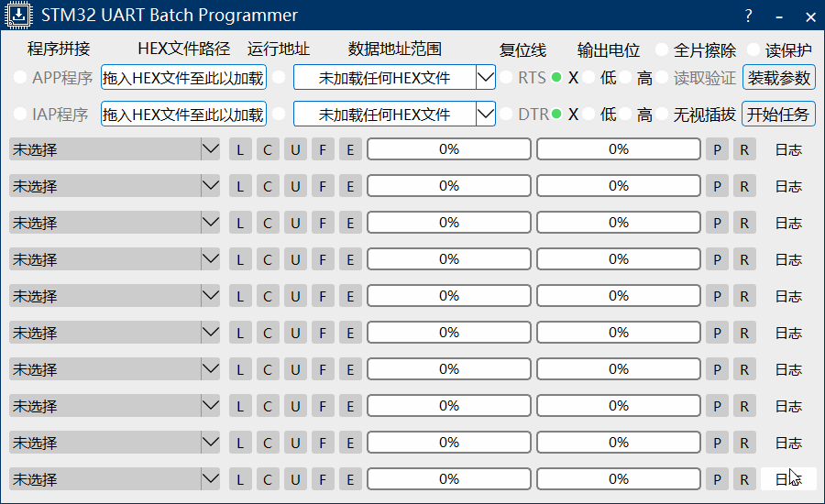Click the U button in the first port row
This screenshot has width=825, height=504.
[295, 149]
